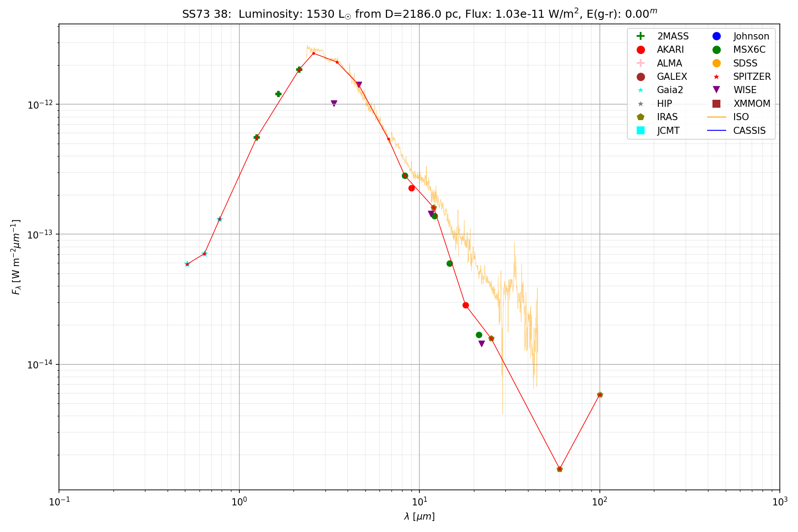Click the JCMT cyan square legend marker

click(640, 130)
